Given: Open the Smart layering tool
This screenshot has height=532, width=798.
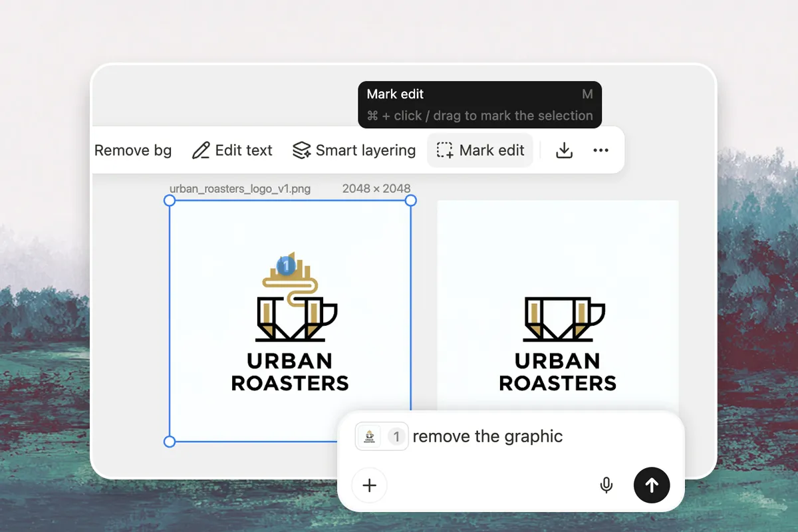Looking at the screenshot, I should (354, 150).
